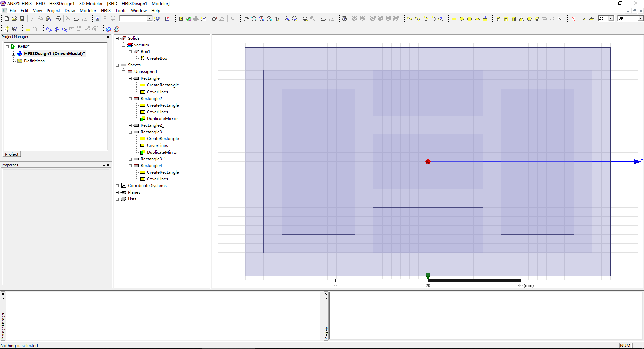644x349 pixels.
Task: Toggle object visibility with eye icon
Action: (x=344, y=19)
